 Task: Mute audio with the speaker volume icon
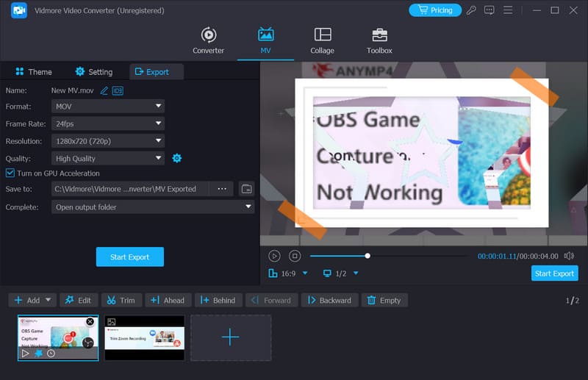pos(569,256)
